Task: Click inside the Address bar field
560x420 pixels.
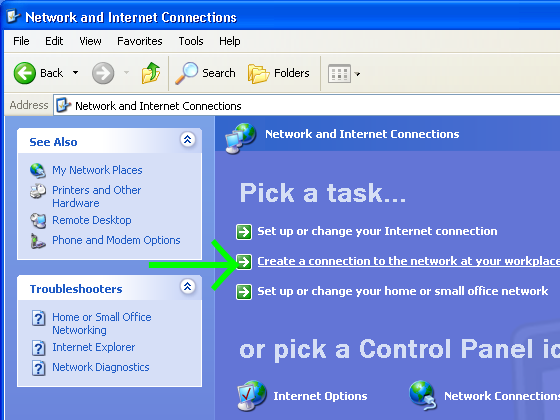Action: click(x=306, y=106)
